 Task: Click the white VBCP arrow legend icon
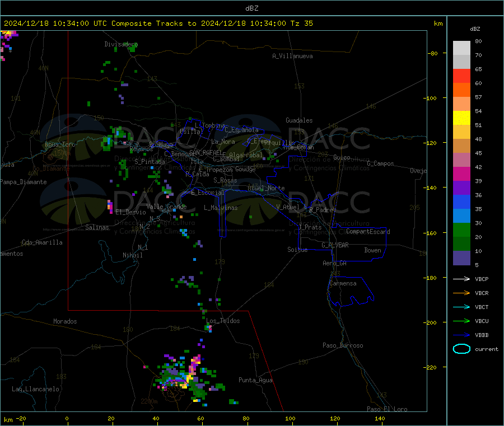461,279
